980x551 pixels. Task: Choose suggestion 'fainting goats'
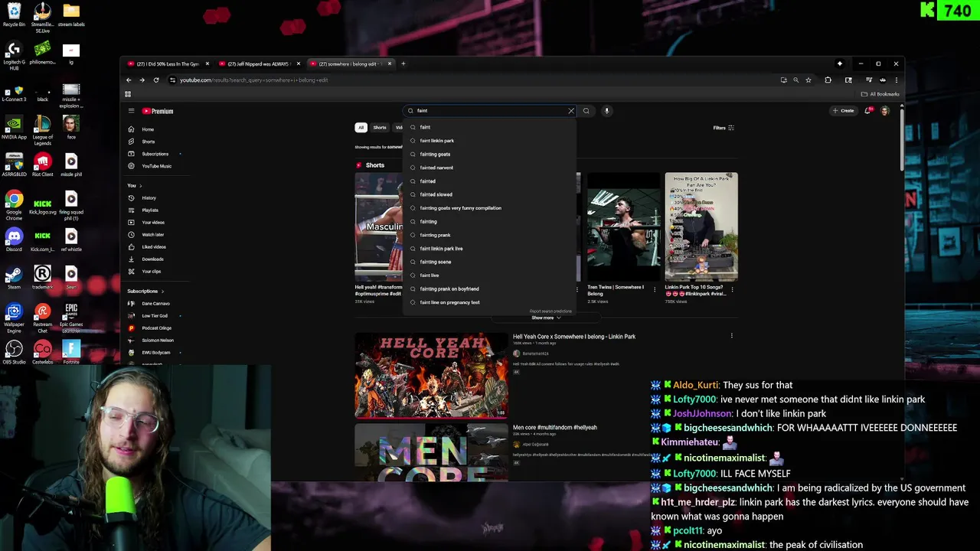point(490,155)
